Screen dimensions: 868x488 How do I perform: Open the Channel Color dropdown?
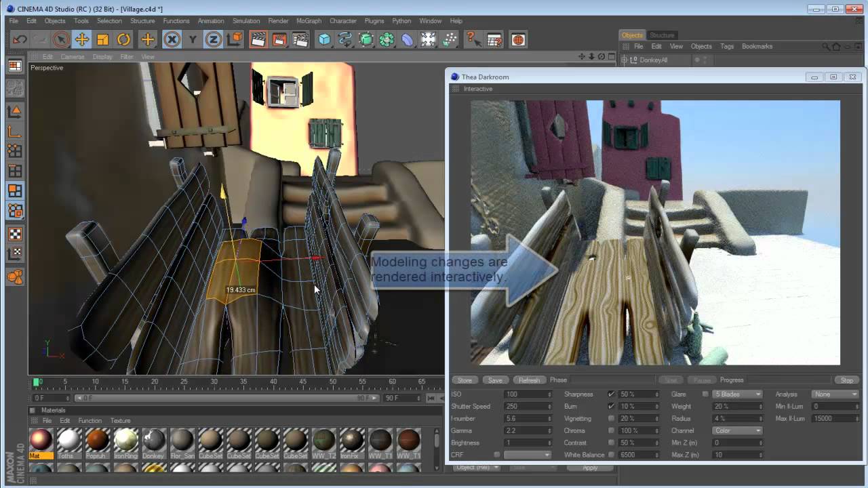point(736,431)
